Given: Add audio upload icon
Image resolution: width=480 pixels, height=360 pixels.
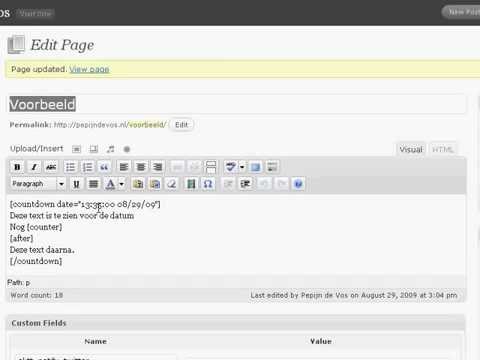Looking at the screenshot, I should coord(110,149).
